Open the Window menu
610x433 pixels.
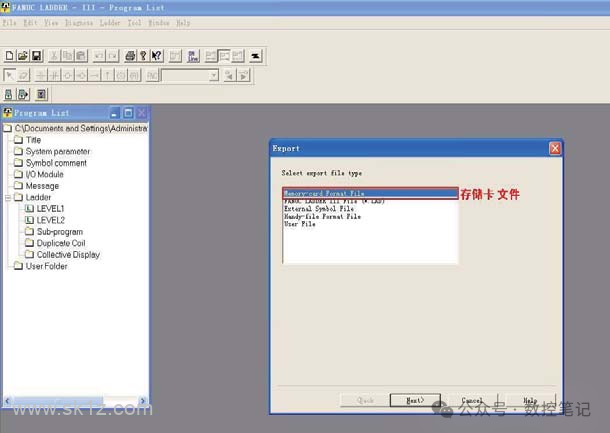tap(159, 23)
